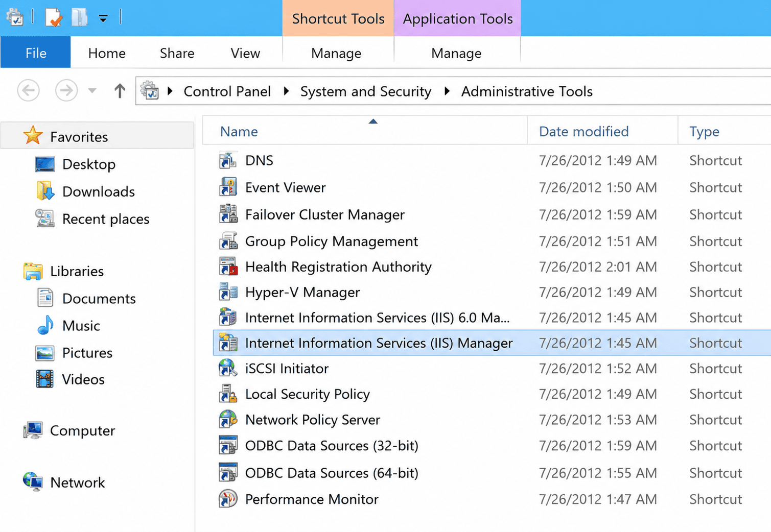Screen dimensions: 771x532
Task: Click the Performance Monitor icon
Action: pos(228,499)
